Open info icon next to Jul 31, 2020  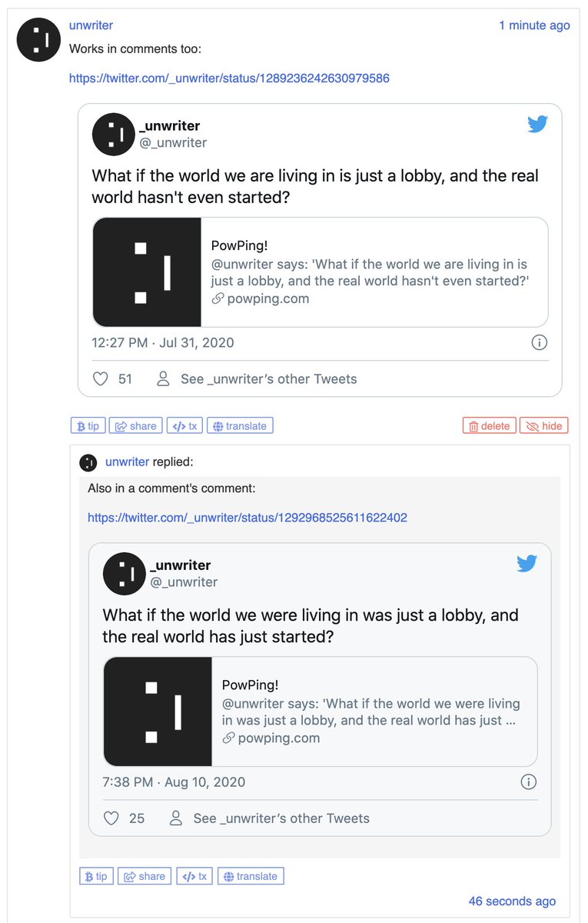[x=539, y=342]
